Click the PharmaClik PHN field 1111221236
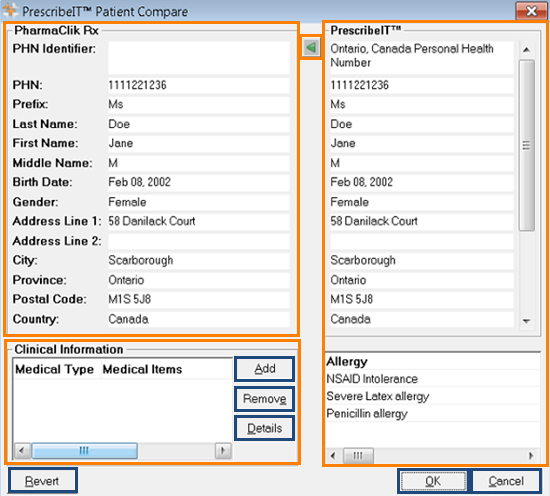This screenshot has height=496, width=550. 199,85
